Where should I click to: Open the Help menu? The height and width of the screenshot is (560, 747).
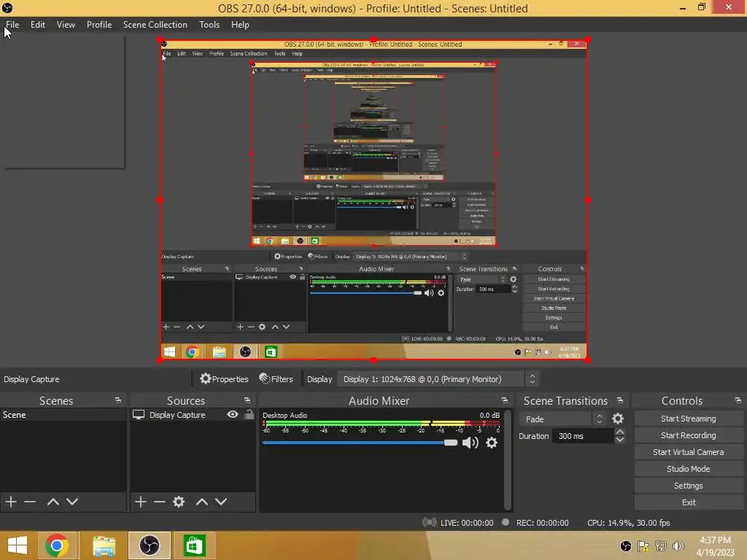click(240, 25)
